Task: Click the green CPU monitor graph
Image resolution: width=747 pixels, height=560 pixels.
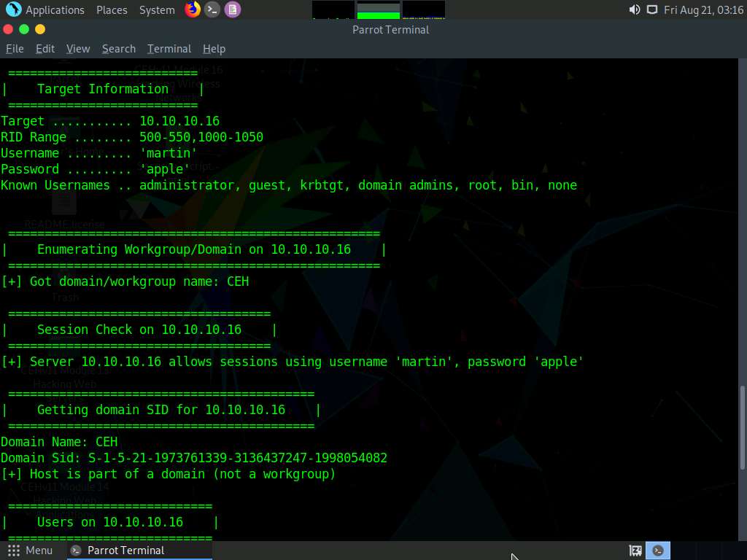Action: (379, 10)
